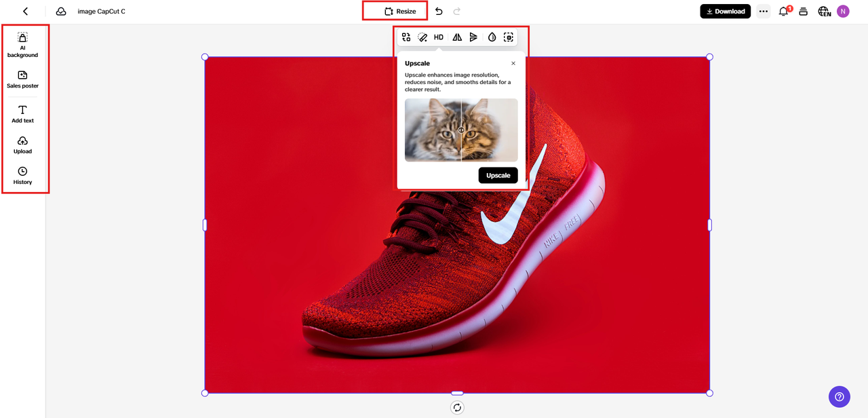The width and height of the screenshot is (868, 418).
Task: Open the layers stack icon in header
Action: point(804,12)
